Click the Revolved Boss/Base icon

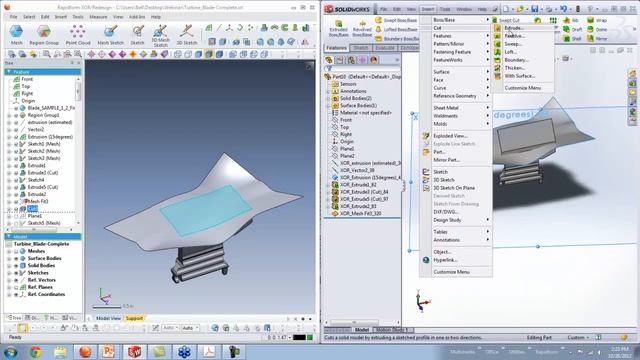pyautogui.click(x=362, y=28)
